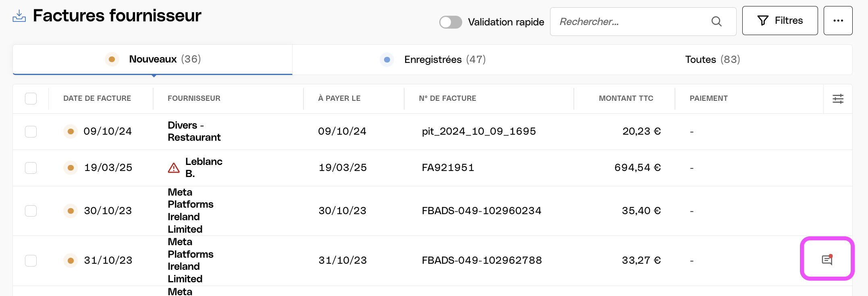Click Meta Platforms supplier on 31/10/23 row
The height and width of the screenshot is (296, 868).
click(x=191, y=261)
